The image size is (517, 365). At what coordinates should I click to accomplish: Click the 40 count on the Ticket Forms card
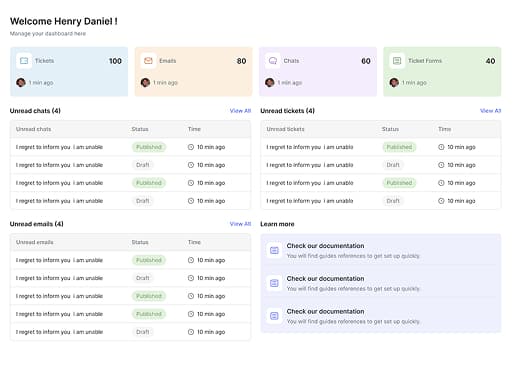(490, 61)
